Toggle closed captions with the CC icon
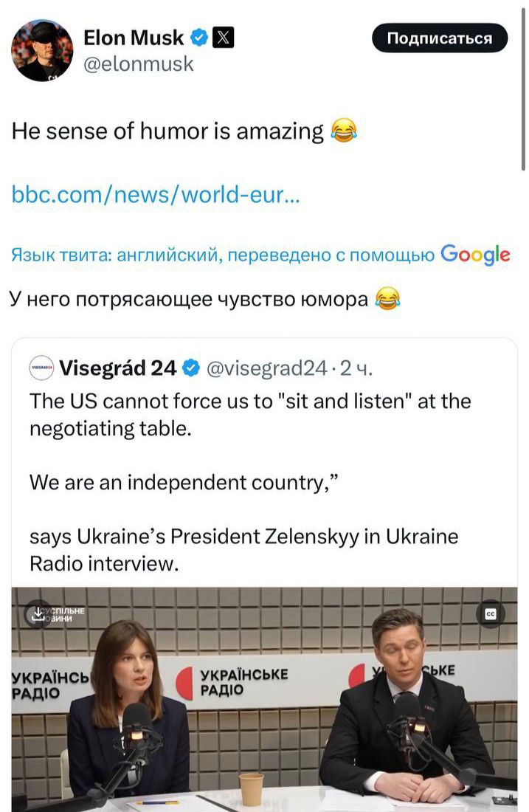 (491, 614)
